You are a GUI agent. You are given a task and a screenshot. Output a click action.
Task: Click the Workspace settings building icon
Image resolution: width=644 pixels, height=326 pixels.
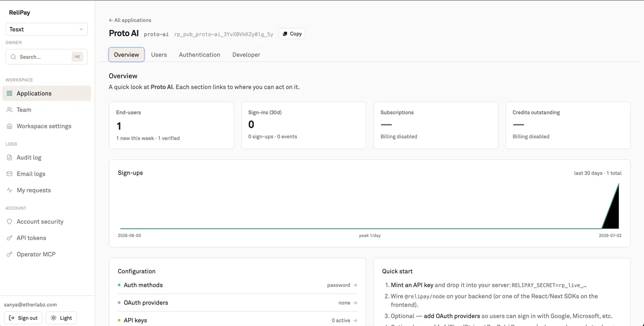(x=9, y=126)
